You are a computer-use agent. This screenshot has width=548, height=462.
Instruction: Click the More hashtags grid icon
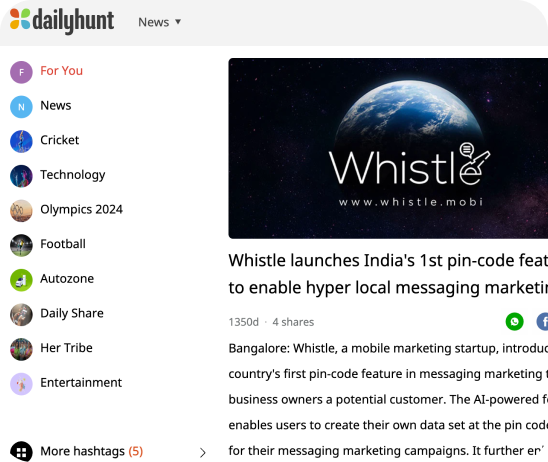pyautogui.click(x=21, y=452)
